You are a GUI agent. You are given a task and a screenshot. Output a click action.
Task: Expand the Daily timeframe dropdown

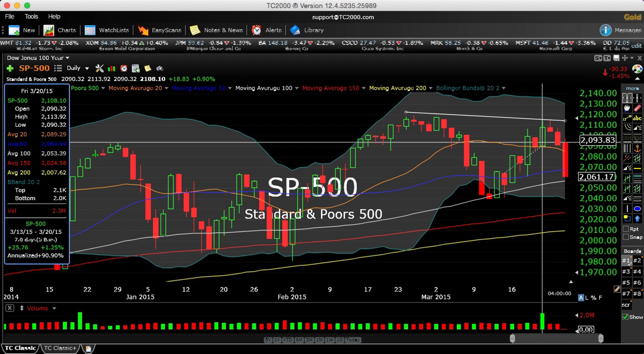coord(87,68)
